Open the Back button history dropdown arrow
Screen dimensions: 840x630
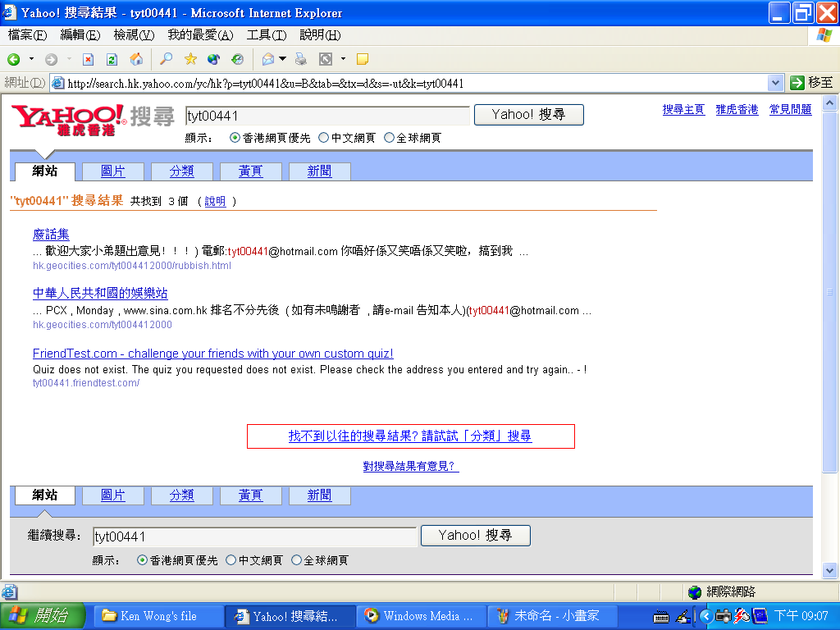coord(31,59)
